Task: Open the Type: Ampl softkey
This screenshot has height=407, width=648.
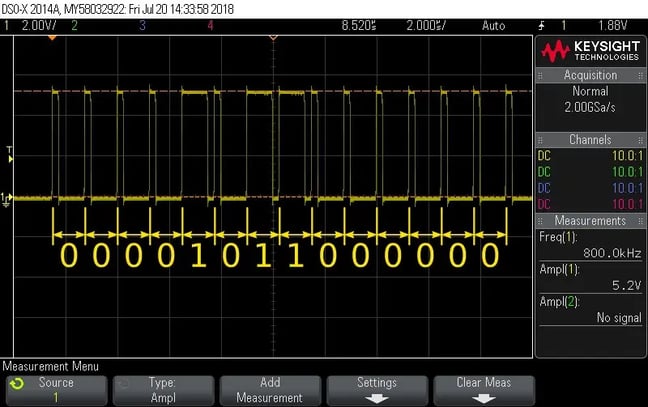Action: [x=163, y=390]
